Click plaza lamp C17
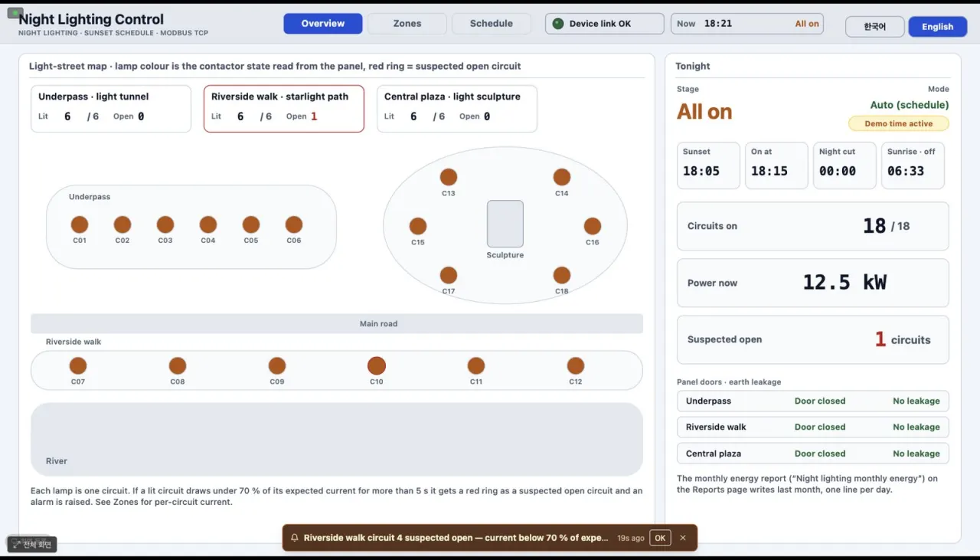 tap(449, 275)
